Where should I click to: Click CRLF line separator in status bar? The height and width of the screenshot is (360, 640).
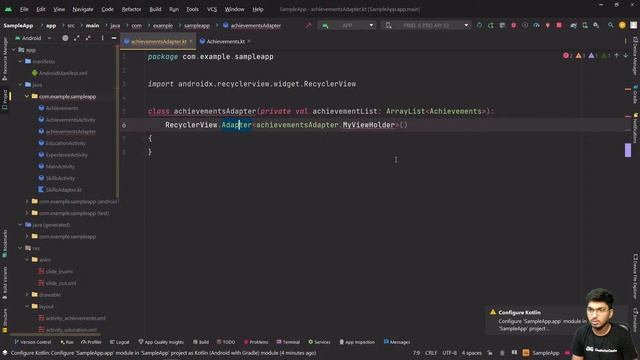click(431, 353)
